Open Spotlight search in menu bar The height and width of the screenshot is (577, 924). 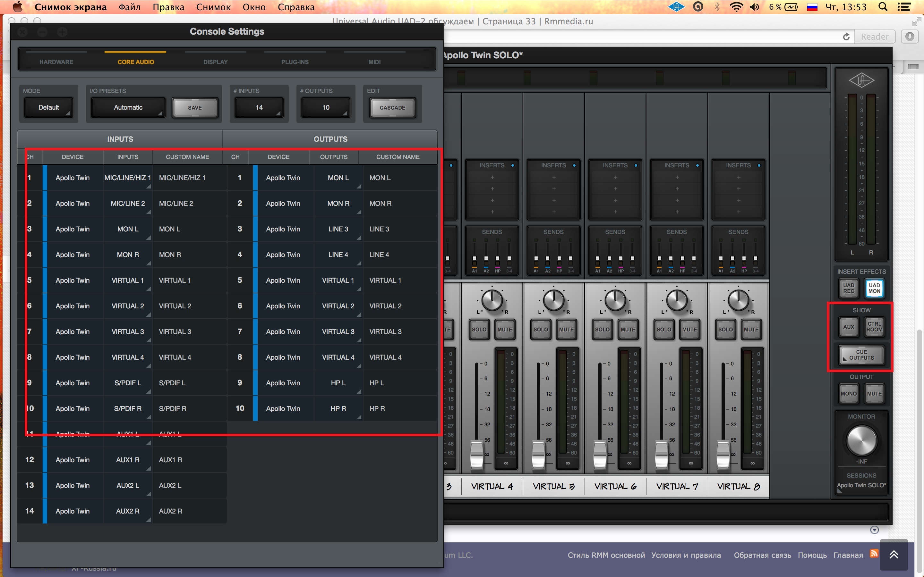(883, 7)
